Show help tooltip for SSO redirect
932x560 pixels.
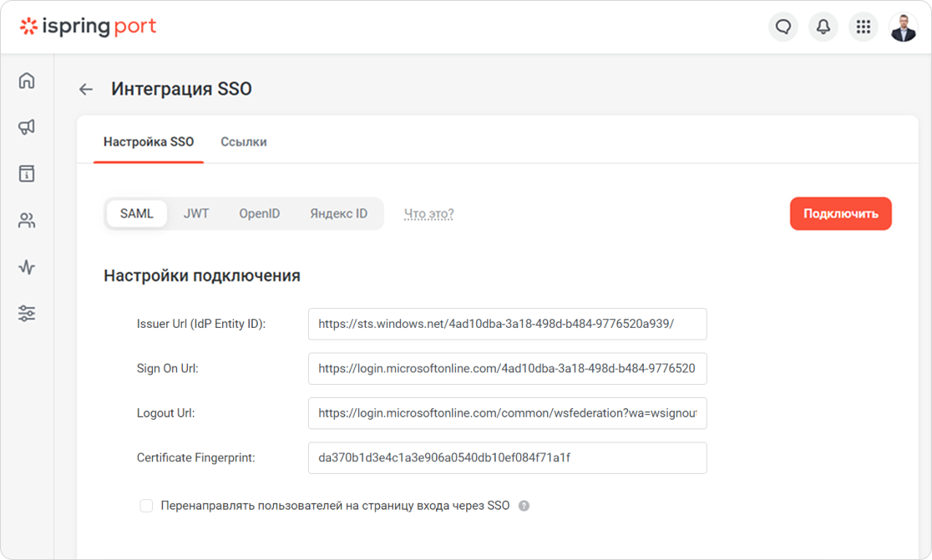[524, 506]
